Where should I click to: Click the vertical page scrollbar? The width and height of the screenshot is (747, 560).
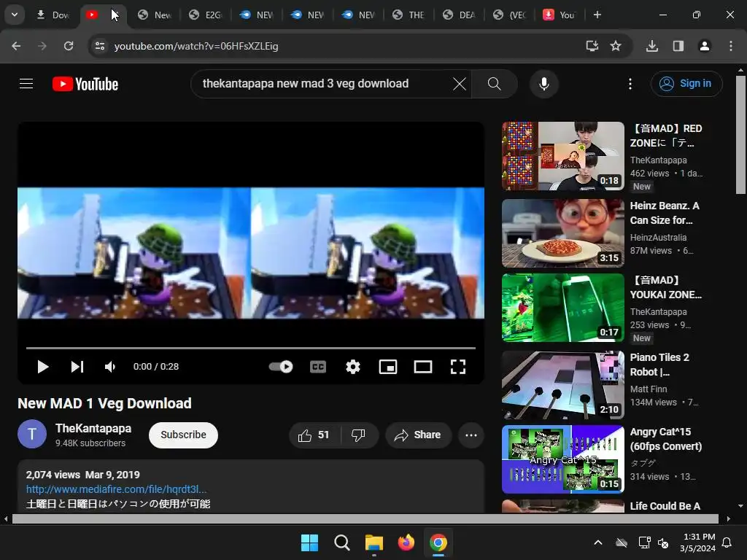click(740, 134)
